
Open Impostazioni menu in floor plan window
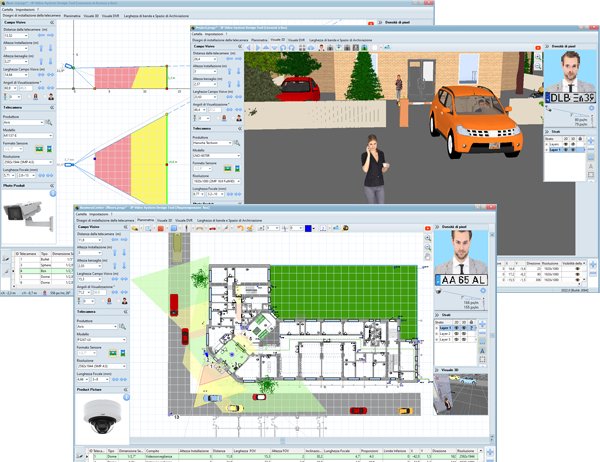tap(99, 214)
